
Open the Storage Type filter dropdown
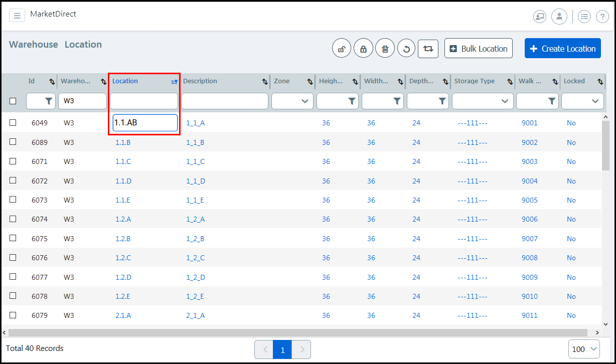click(483, 101)
